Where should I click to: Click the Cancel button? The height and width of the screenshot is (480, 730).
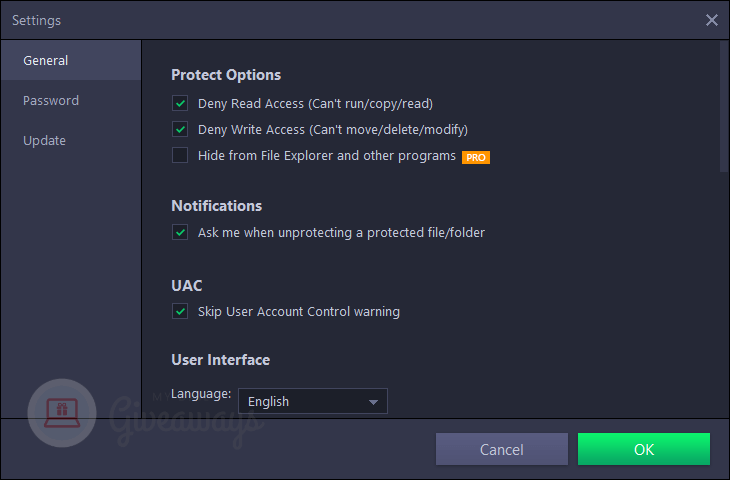point(502,449)
